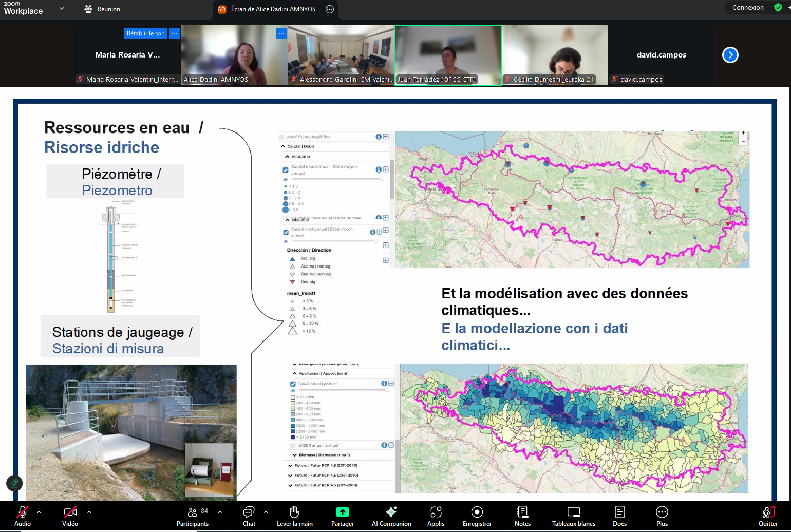
Task: Show next participants with the right arrow
Action: pos(730,55)
